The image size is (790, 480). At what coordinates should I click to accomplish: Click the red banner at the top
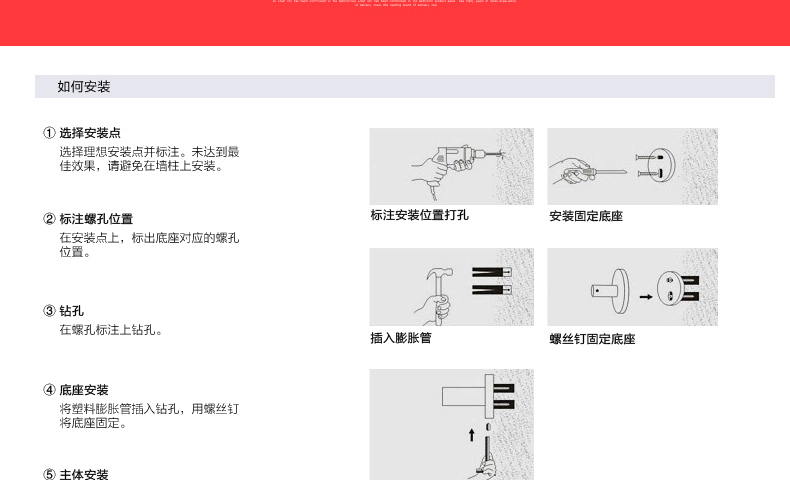(x=395, y=23)
